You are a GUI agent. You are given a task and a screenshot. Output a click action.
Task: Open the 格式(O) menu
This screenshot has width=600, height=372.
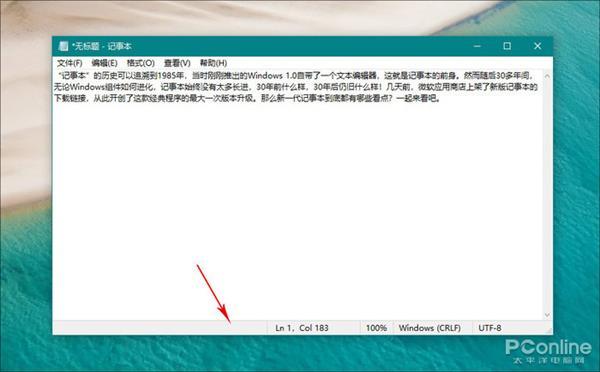click(x=140, y=63)
